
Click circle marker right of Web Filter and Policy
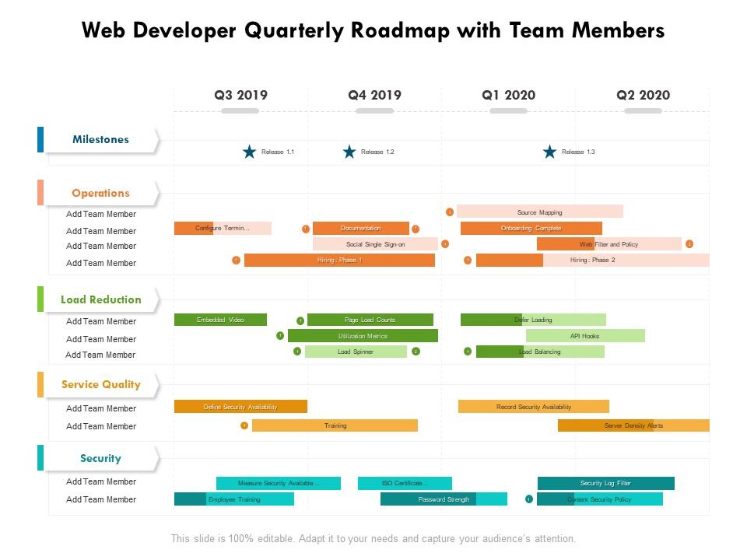point(689,243)
